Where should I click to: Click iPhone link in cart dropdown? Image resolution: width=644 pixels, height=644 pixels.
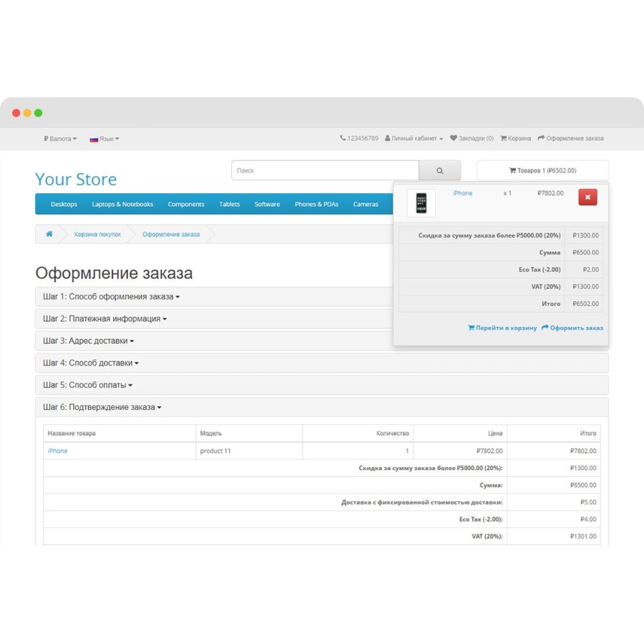462,193
